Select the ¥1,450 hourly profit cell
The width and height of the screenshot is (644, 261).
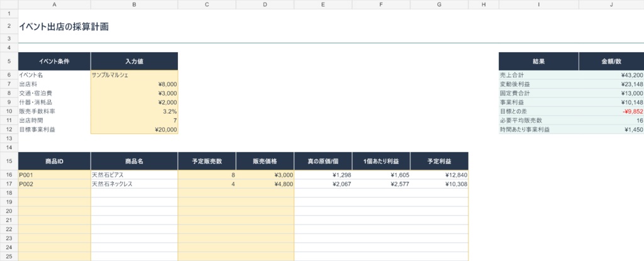click(611, 129)
